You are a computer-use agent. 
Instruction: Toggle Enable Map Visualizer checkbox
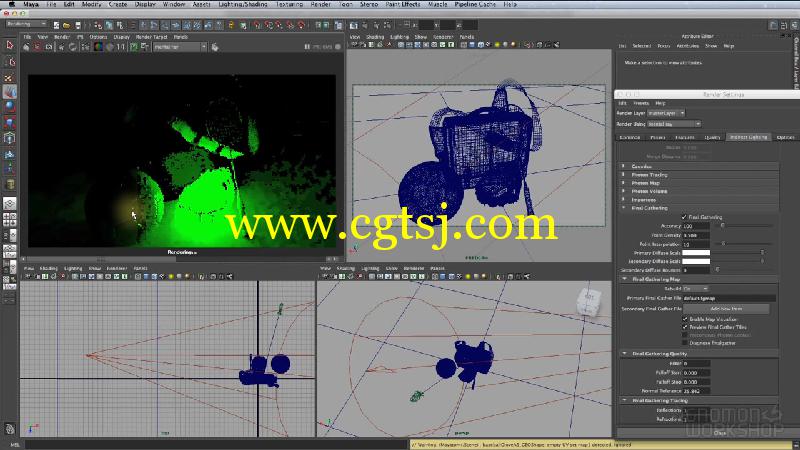685,319
